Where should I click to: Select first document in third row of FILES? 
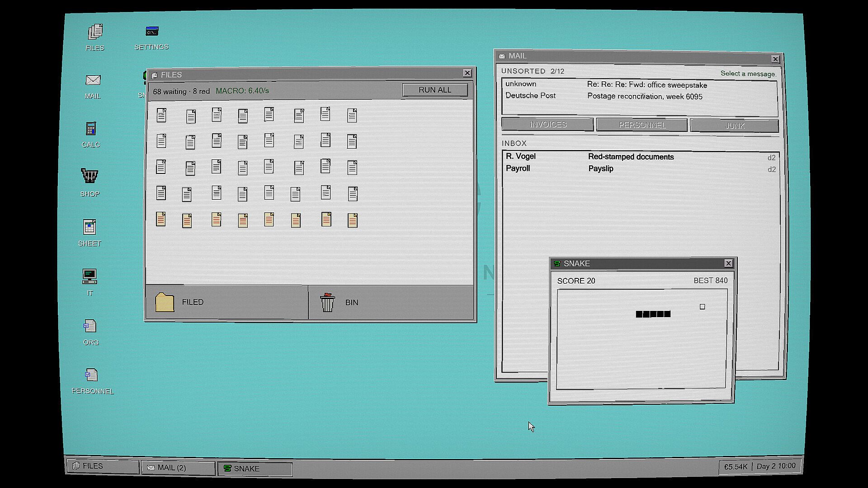161,166
